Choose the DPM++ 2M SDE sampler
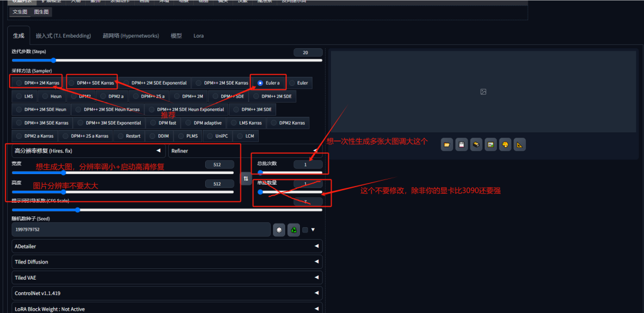644x313 pixels. [x=273, y=97]
